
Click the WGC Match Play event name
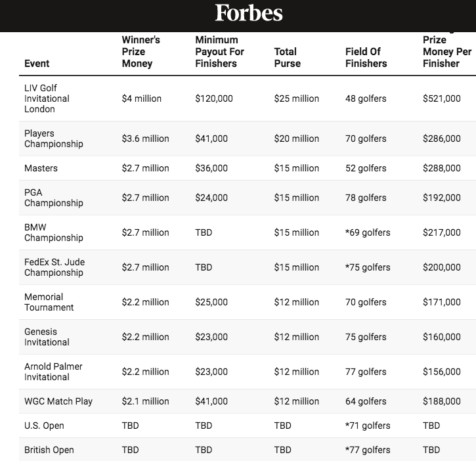pos(58,401)
